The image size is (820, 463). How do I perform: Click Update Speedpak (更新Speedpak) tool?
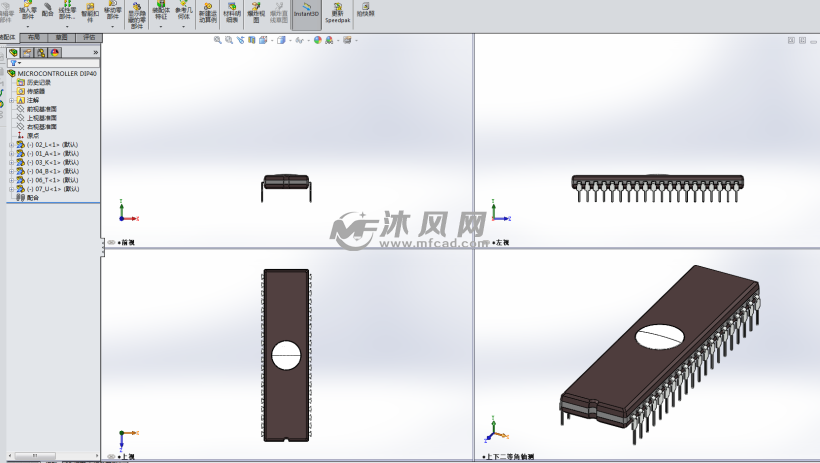pos(337,13)
